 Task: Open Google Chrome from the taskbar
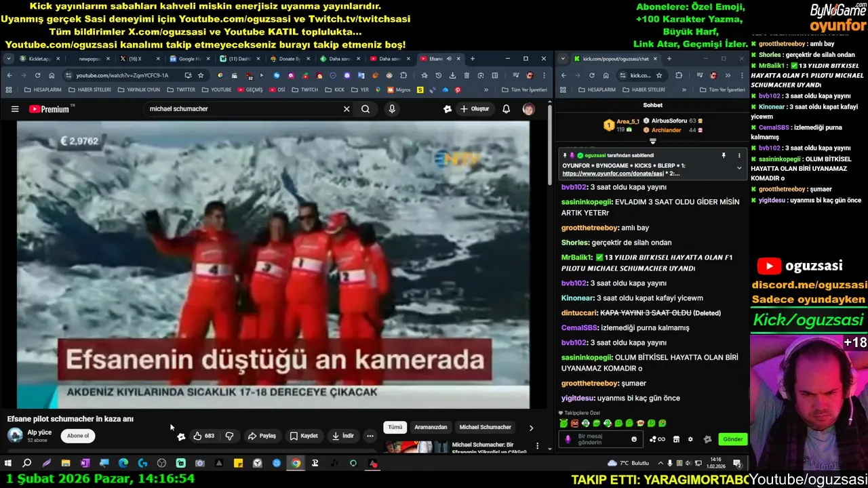pos(296,464)
